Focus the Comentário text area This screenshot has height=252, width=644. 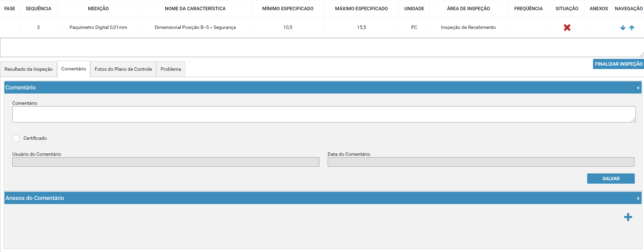coord(324,114)
